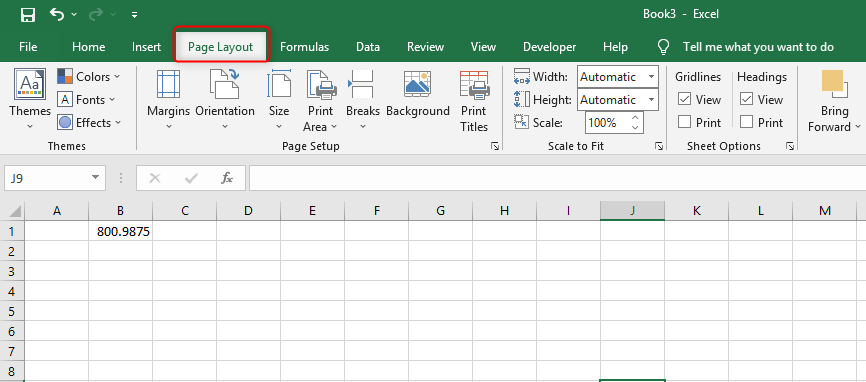Open the File menu tab
This screenshot has height=382, width=866.
click(x=28, y=47)
